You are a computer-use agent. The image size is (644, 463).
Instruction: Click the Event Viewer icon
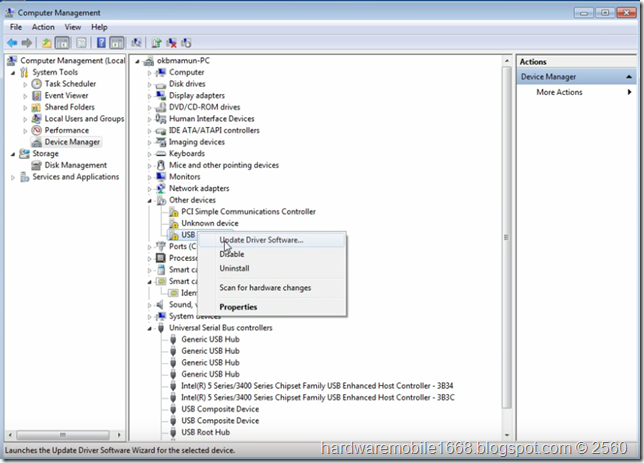pyautogui.click(x=37, y=95)
